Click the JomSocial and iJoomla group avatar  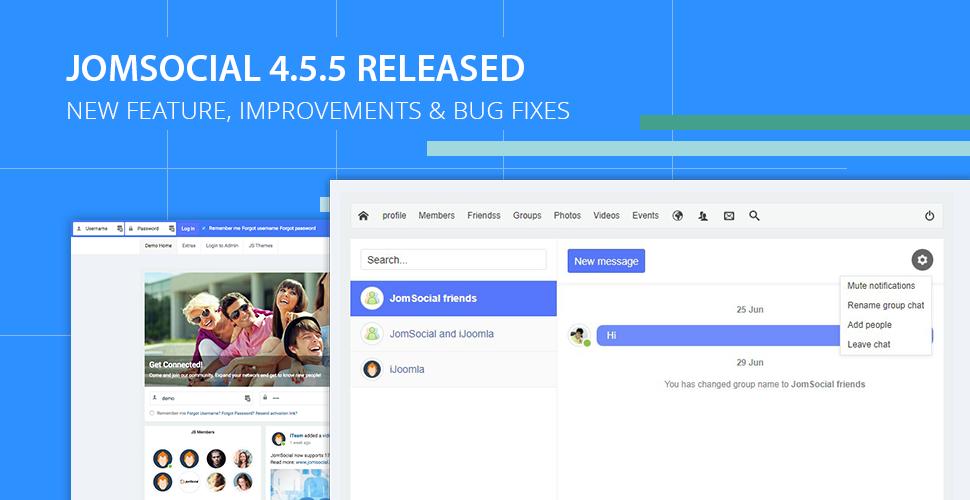pyautogui.click(x=372, y=334)
